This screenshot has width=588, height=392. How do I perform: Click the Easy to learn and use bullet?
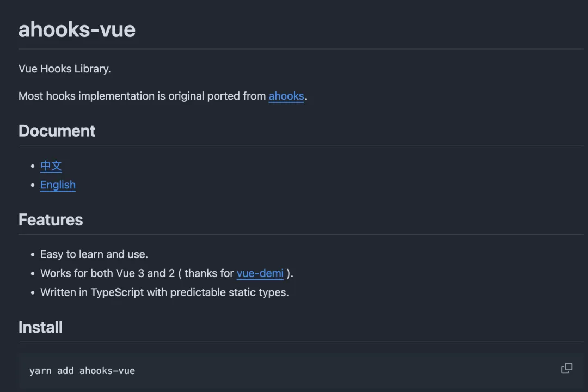[94, 254]
